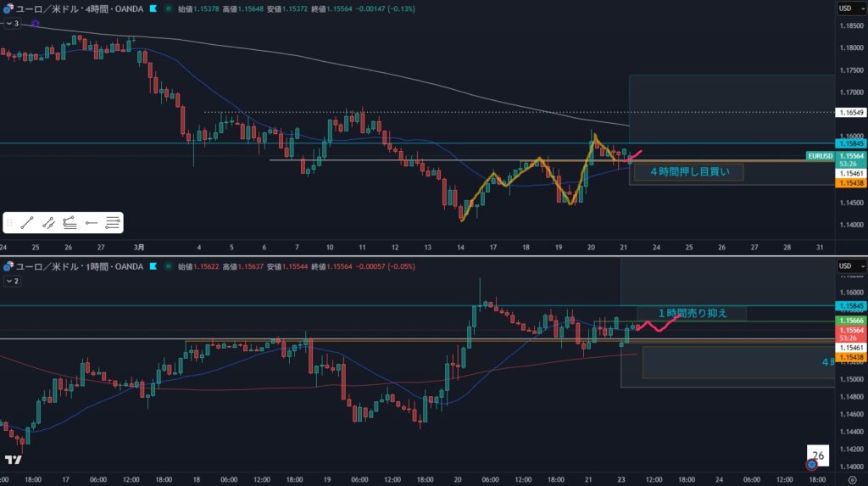Click the cyan flag icon on 1-hour chart

point(153,266)
